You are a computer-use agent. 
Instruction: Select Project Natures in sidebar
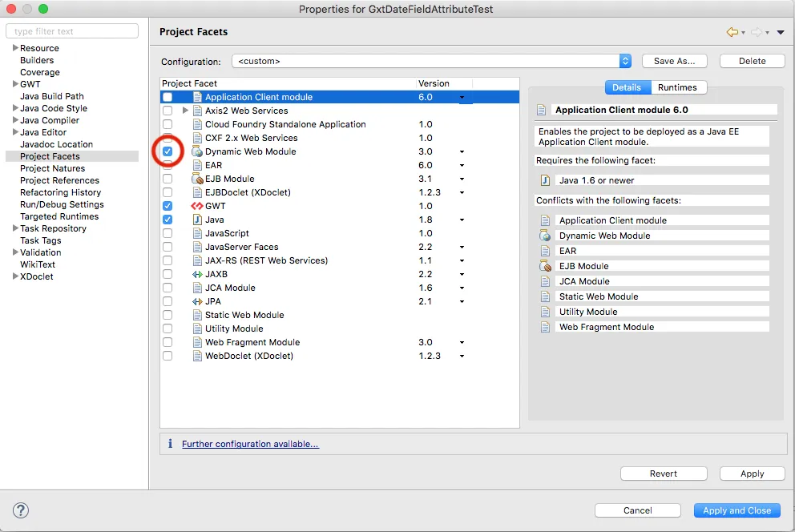click(52, 168)
